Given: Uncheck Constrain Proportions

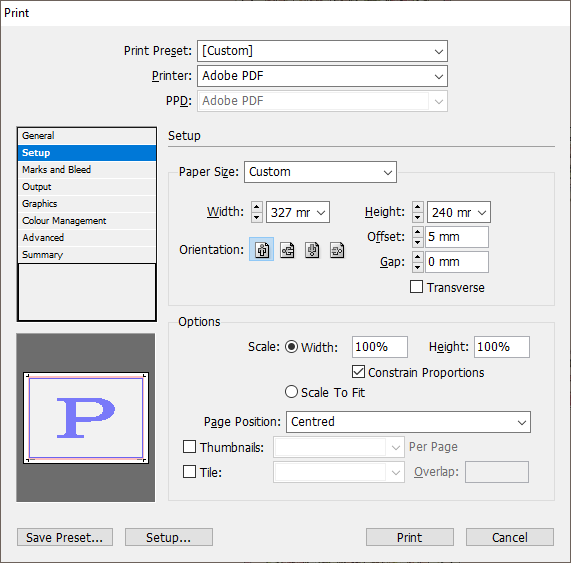Looking at the screenshot, I should coord(358,372).
